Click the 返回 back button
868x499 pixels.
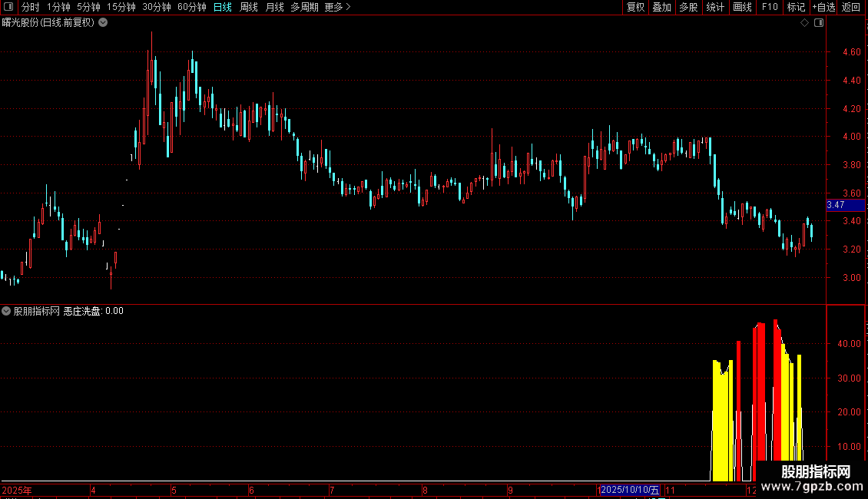click(x=851, y=7)
